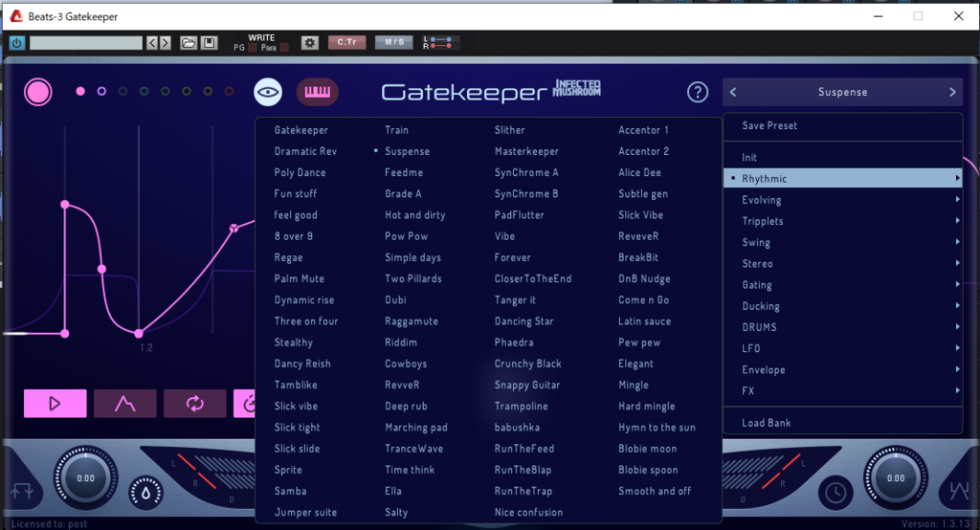980x530 pixels.
Task: Expand the Evolving category submenu
Action: (842, 200)
